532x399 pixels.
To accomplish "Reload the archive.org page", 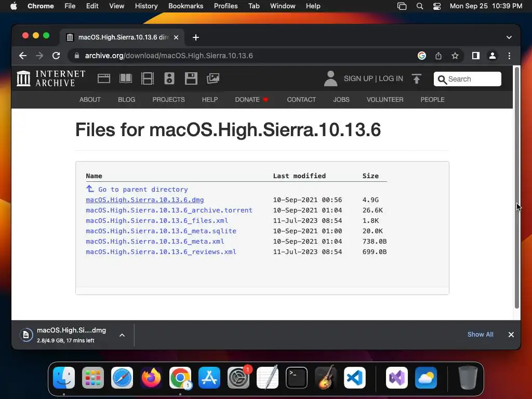I will point(56,56).
